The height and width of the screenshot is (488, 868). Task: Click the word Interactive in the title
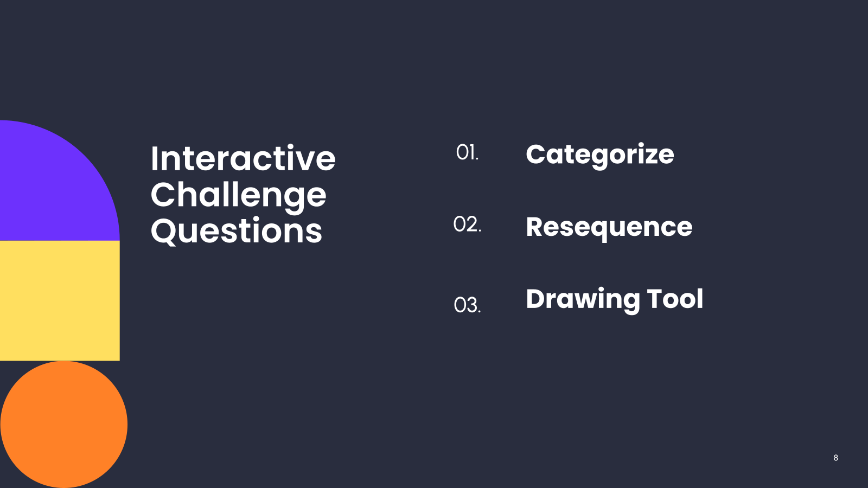[243, 159]
